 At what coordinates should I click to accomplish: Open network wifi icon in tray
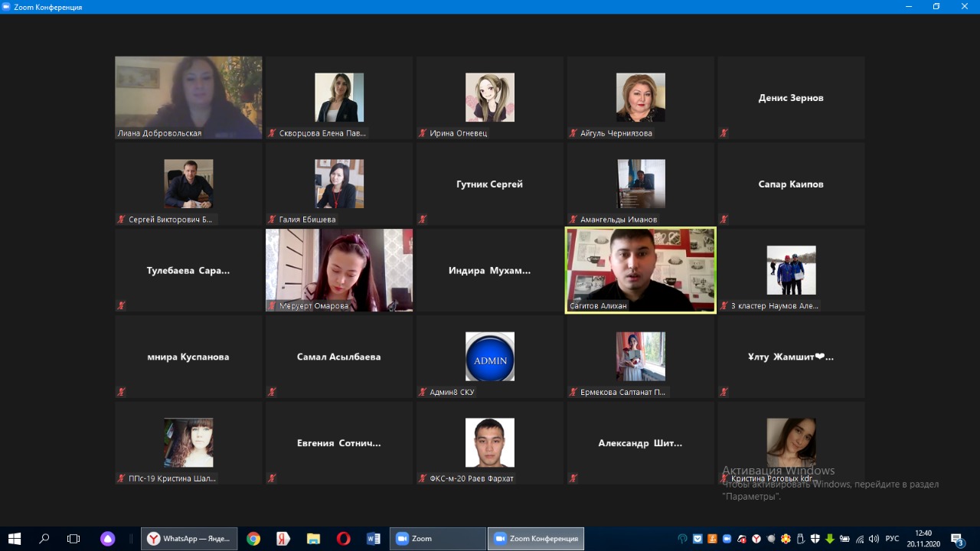(x=859, y=539)
